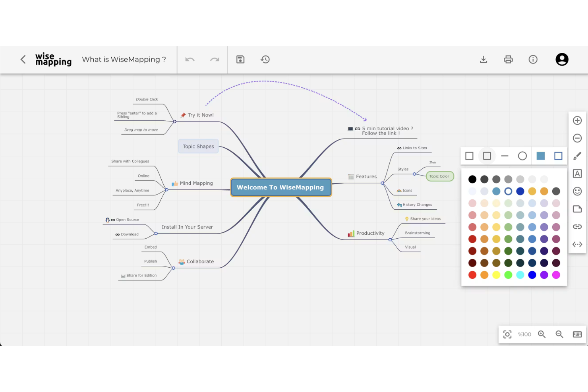Click the WiseMapping logo

(x=53, y=60)
